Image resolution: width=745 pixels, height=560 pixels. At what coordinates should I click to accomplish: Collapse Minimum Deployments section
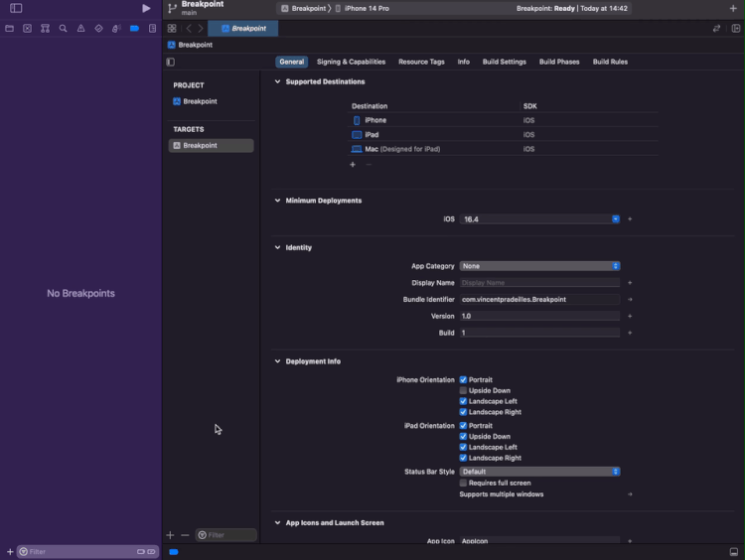[277, 201]
